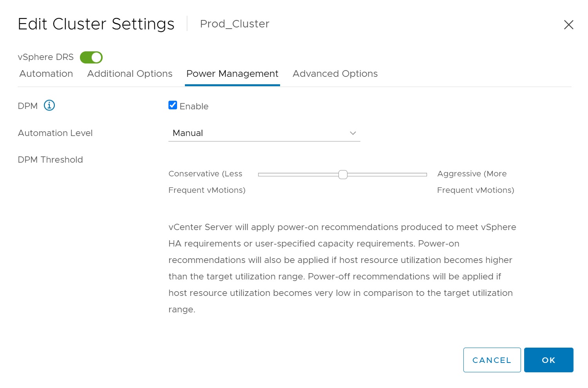588x388 pixels.
Task: Open the Additional Options tab
Action: coord(130,74)
